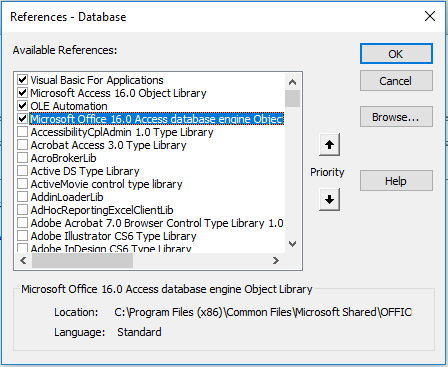Uncheck Visual Basic For Applications checkbox

click(22, 80)
